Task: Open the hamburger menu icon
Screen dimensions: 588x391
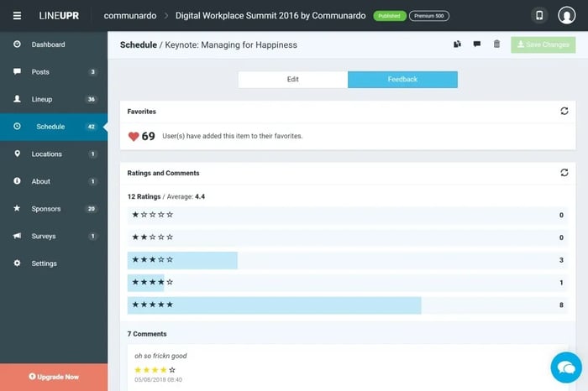Action: point(17,16)
